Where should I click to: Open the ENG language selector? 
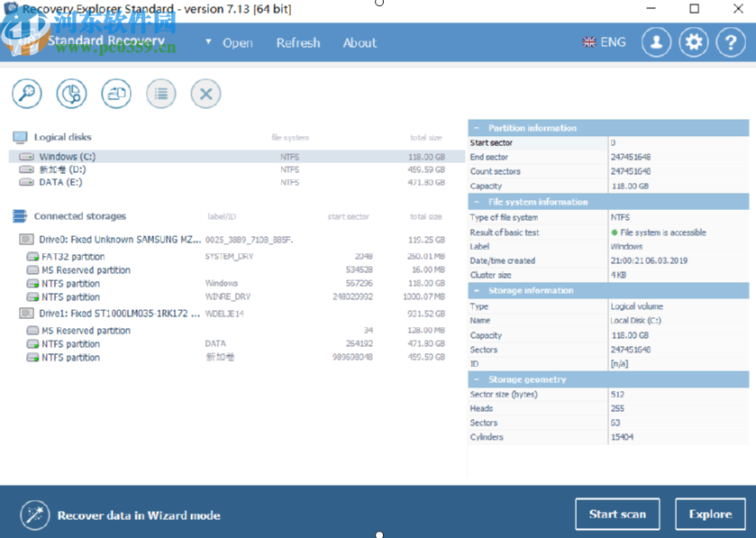pos(604,42)
